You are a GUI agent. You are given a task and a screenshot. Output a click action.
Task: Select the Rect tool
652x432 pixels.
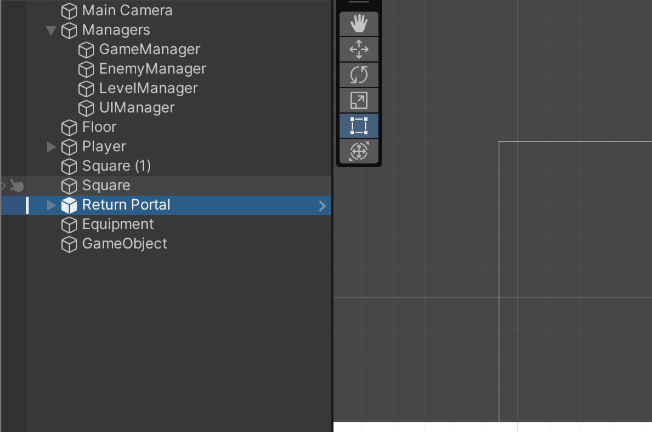[x=359, y=126]
